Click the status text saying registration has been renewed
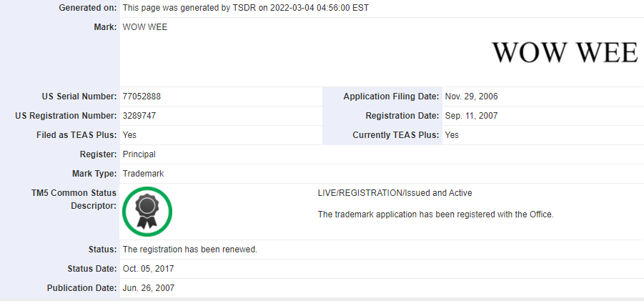 point(189,250)
